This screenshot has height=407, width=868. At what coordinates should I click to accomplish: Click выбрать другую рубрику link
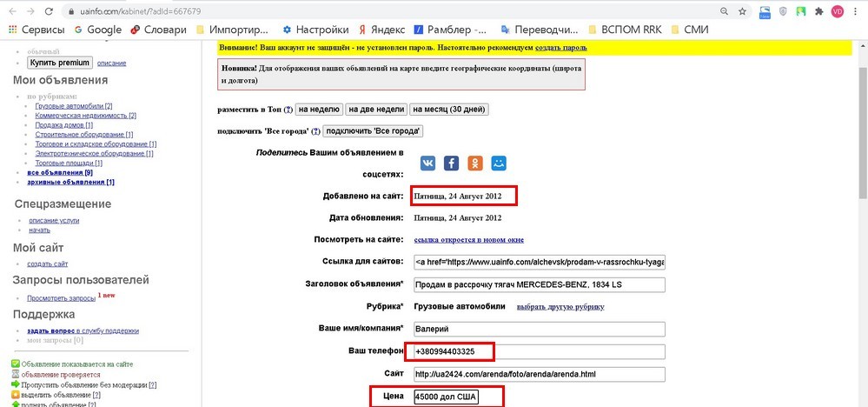560,307
